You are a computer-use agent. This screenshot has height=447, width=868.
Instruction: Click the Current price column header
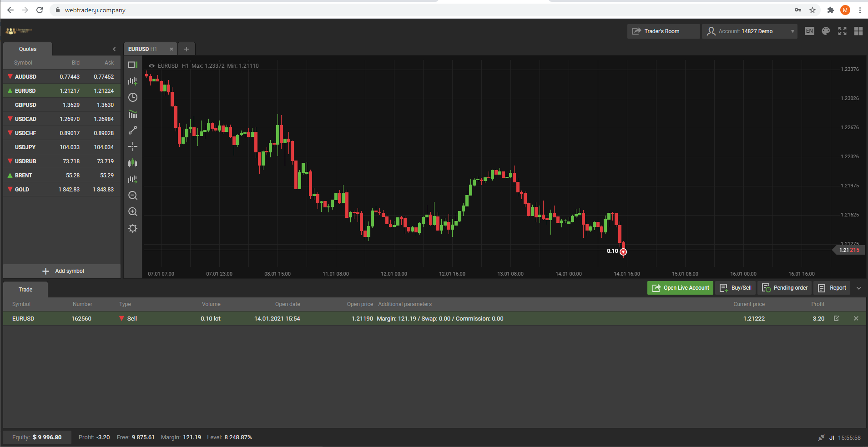[749, 304]
